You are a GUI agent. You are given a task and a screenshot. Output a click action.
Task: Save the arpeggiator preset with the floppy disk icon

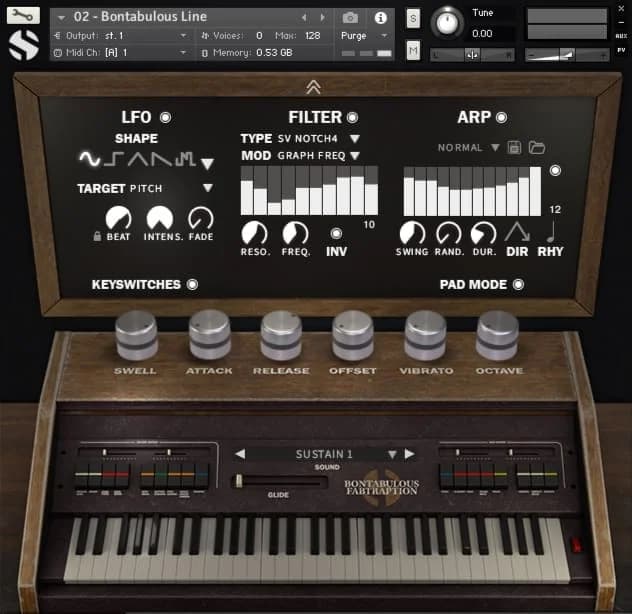click(x=515, y=148)
